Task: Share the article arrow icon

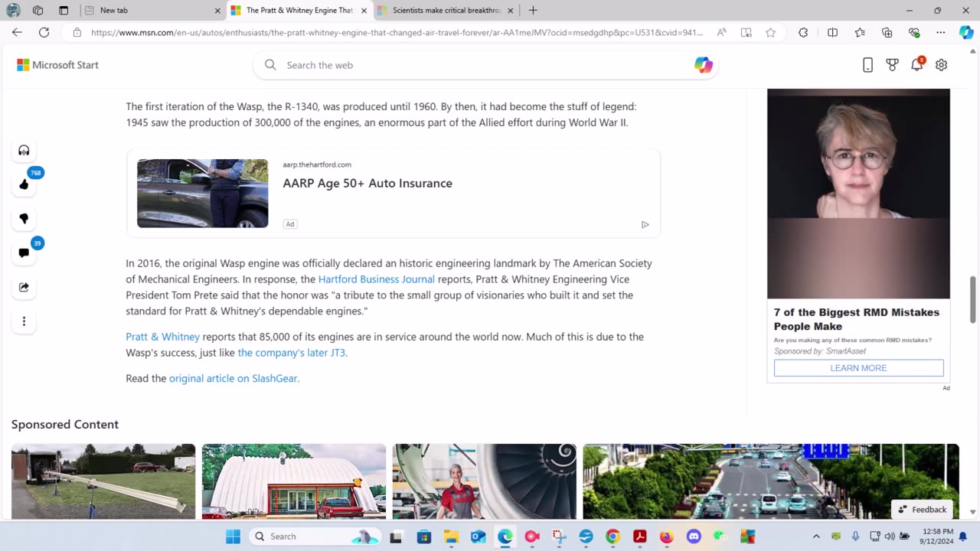Action: pyautogui.click(x=24, y=287)
